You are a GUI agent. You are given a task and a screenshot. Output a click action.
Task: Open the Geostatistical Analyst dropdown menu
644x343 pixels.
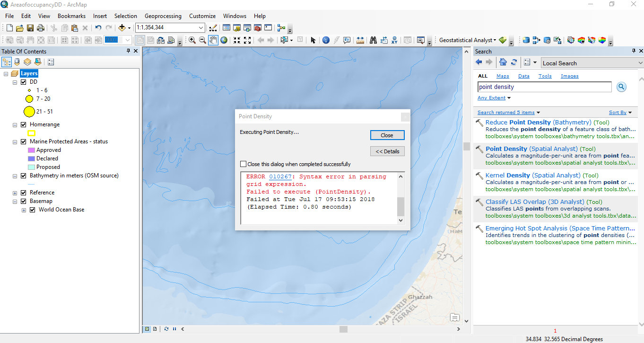467,40
